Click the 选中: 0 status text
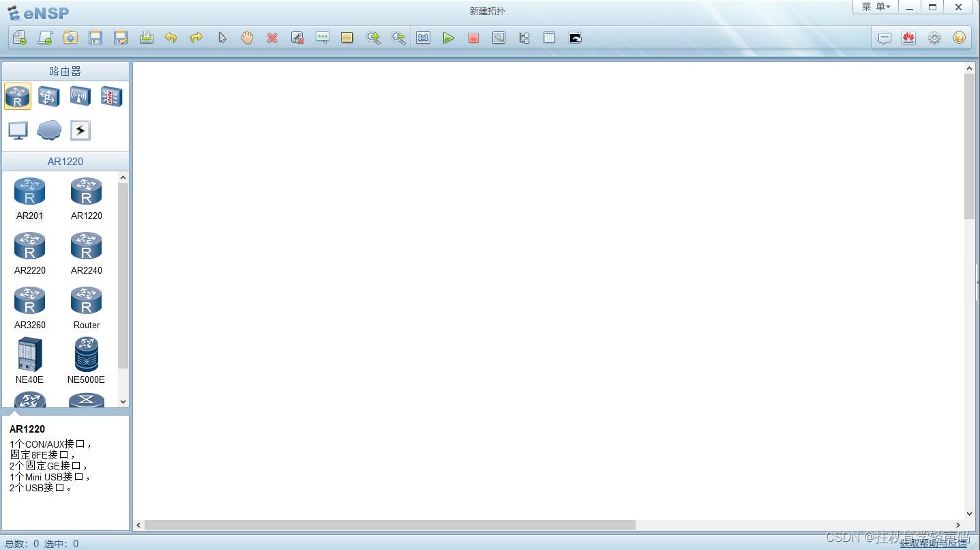The width and height of the screenshot is (980, 550). coord(61,544)
